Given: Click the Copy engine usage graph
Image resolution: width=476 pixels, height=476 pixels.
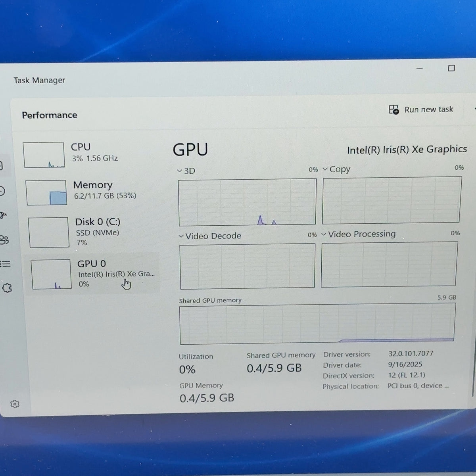Looking at the screenshot, I should click(392, 200).
